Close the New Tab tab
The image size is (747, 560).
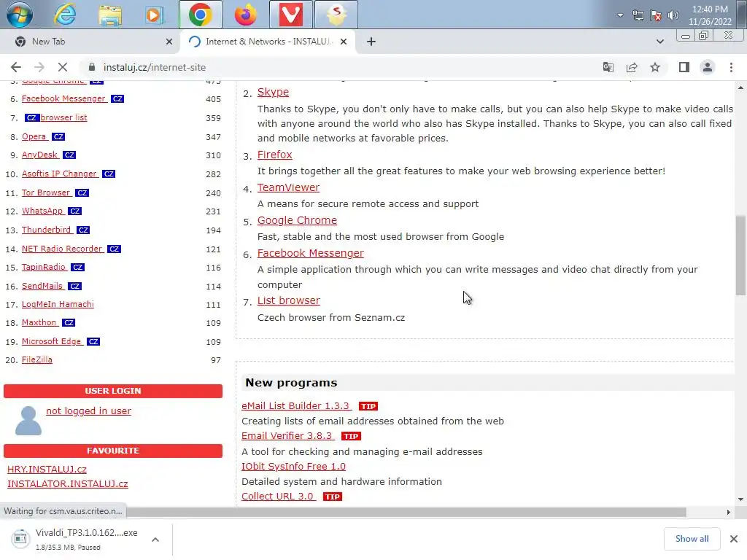[169, 42]
